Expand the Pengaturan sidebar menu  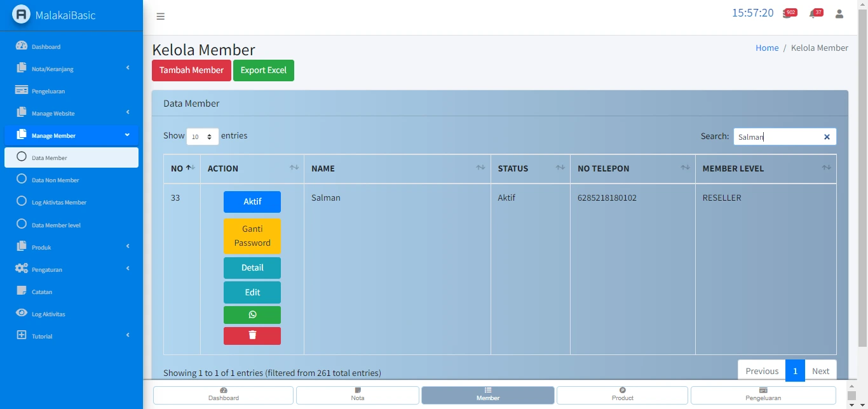[x=71, y=269]
